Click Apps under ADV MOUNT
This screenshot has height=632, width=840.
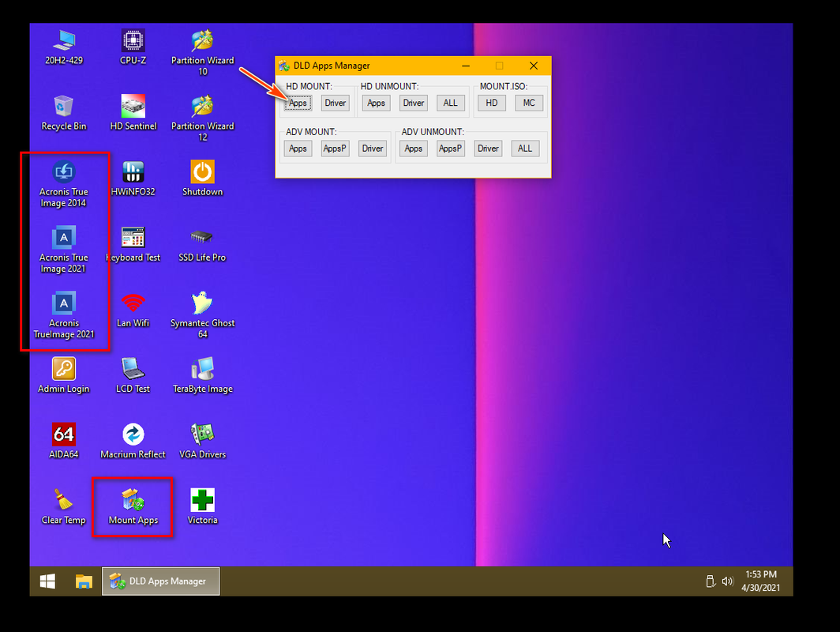click(x=298, y=149)
